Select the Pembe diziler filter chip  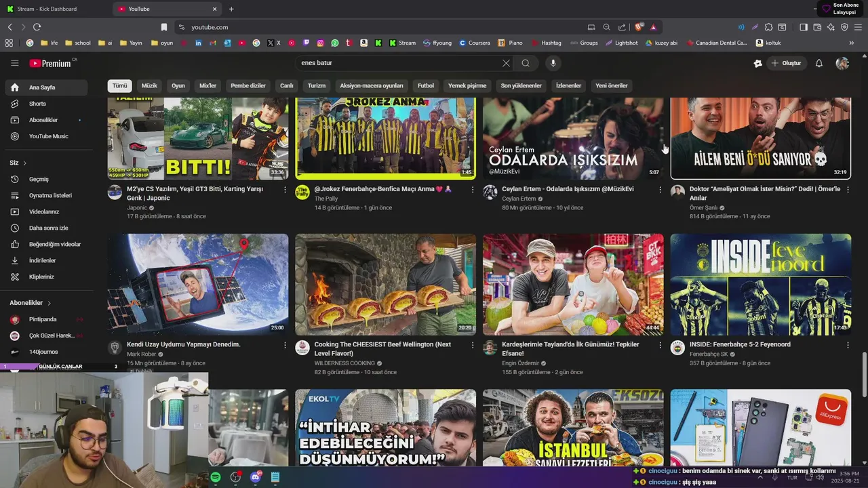(248, 86)
